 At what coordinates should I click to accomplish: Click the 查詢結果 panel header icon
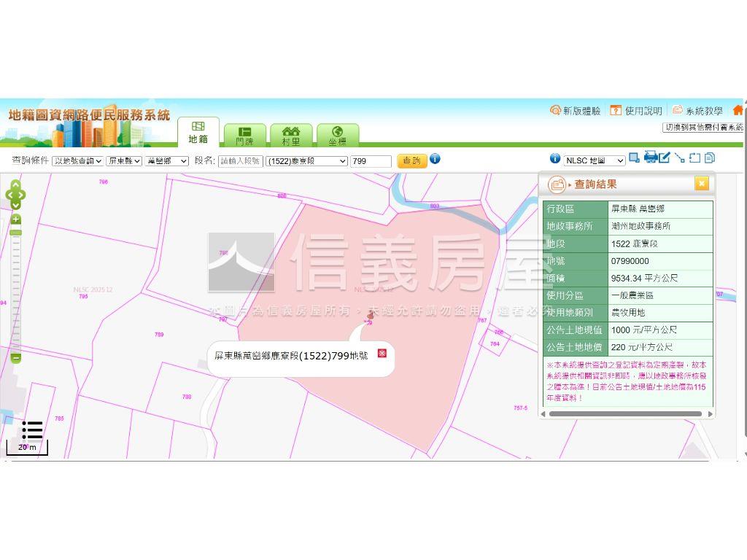tap(557, 184)
